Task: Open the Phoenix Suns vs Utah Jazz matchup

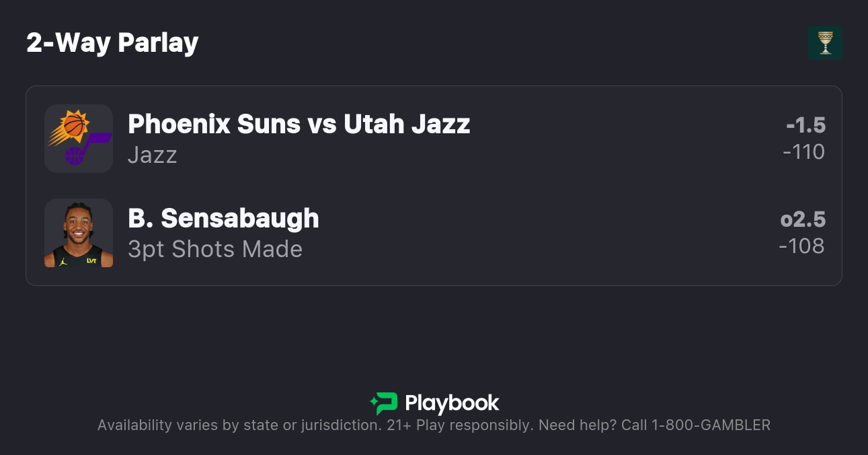Action: (299, 124)
